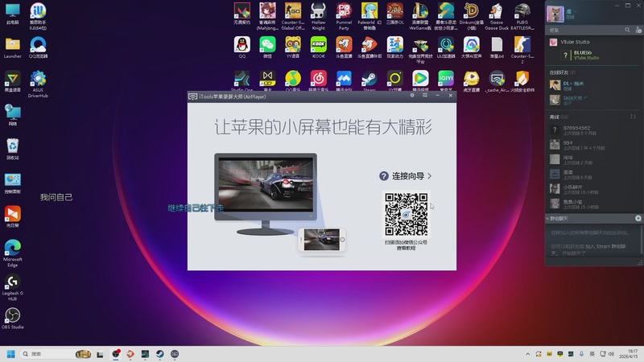Open the Control Panel desktop icon

point(12,183)
